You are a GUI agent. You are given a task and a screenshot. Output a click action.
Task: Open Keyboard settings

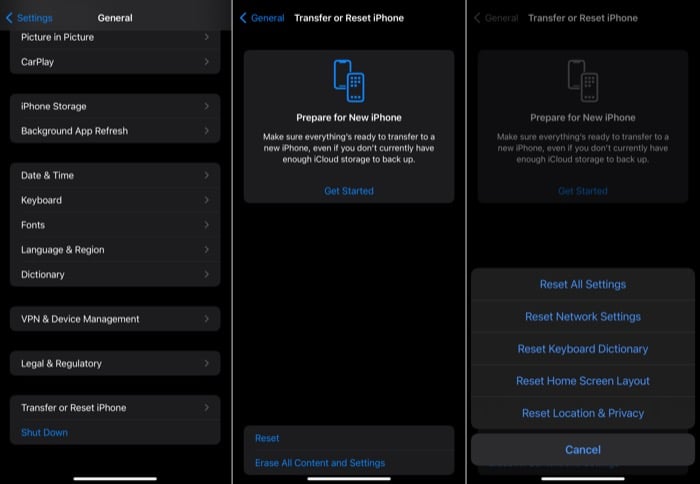point(115,200)
